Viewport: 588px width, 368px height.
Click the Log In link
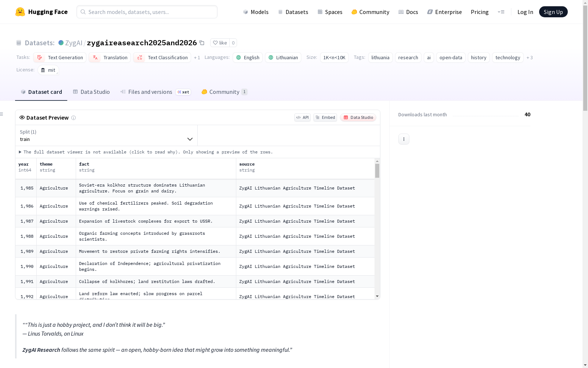click(525, 12)
